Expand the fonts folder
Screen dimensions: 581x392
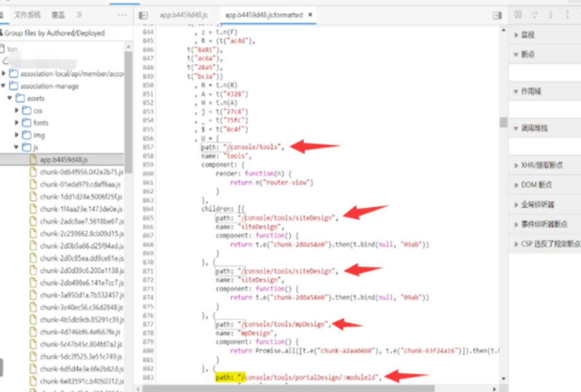[x=17, y=123]
